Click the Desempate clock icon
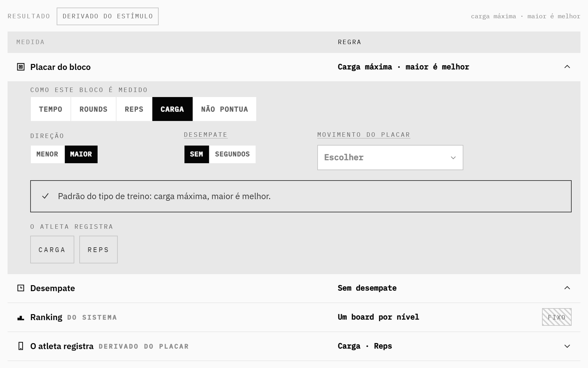Screen dimensions: 588x368 21,288
